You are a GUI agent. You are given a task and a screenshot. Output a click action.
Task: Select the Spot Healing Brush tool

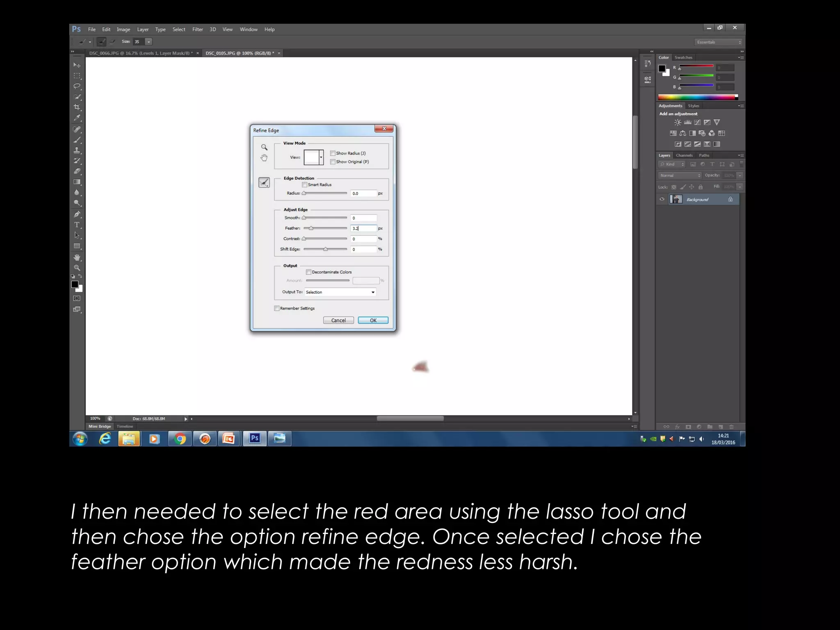[x=77, y=129]
